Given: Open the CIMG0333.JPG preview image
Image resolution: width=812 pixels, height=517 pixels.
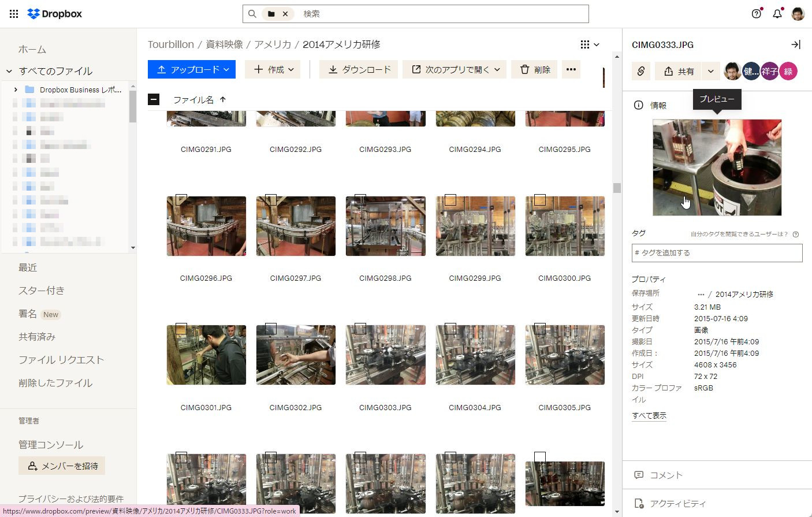Looking at the screenshot, I should tap(717, 168).
